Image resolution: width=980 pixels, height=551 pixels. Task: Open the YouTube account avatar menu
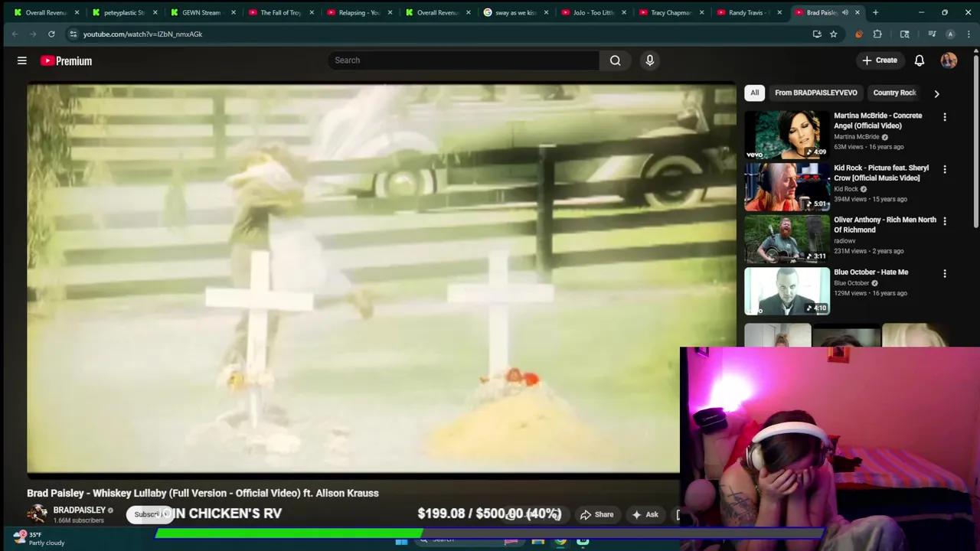pyautogui.click(x=949, y=60)
